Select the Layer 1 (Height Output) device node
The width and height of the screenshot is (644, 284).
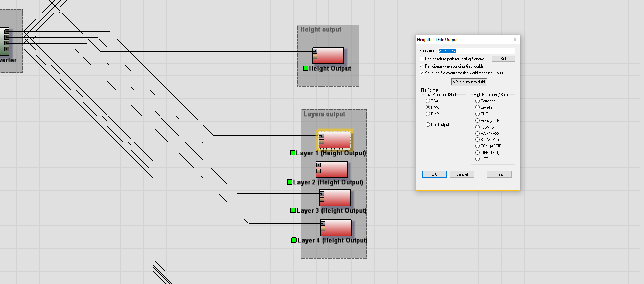335,140
